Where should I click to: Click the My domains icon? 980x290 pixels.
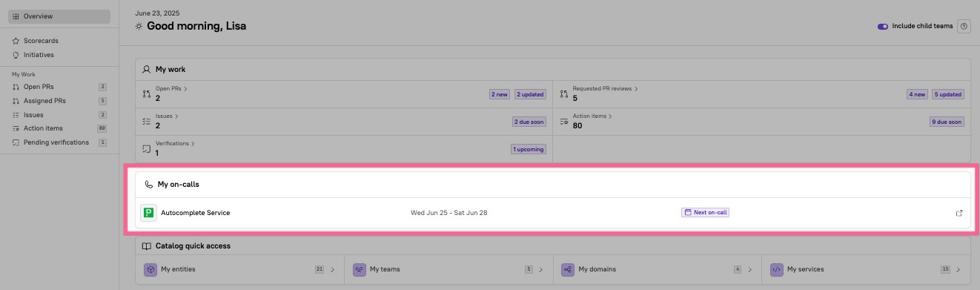(x=568, y=269)
